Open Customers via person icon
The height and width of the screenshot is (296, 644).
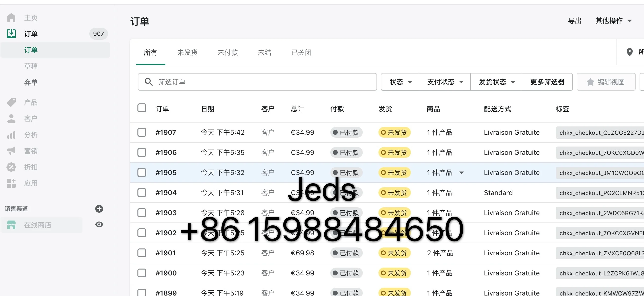11,119
